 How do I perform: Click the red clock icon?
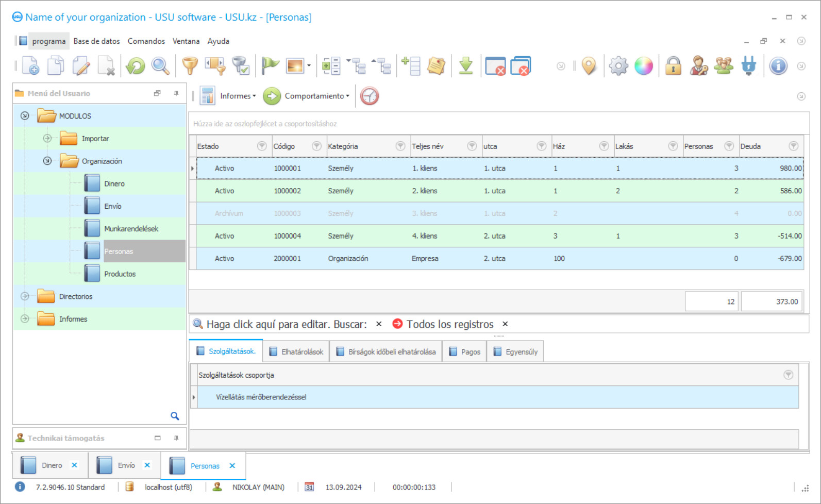370,96
